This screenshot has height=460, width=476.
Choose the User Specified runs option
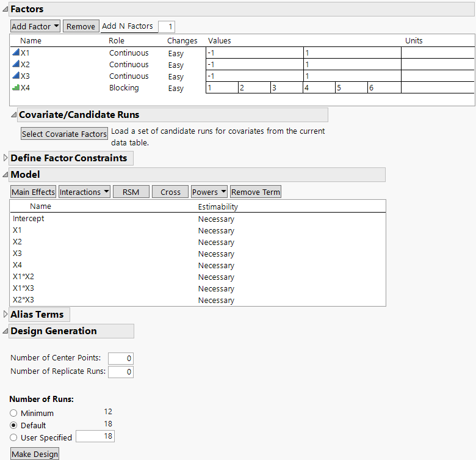tap(13, 437)
